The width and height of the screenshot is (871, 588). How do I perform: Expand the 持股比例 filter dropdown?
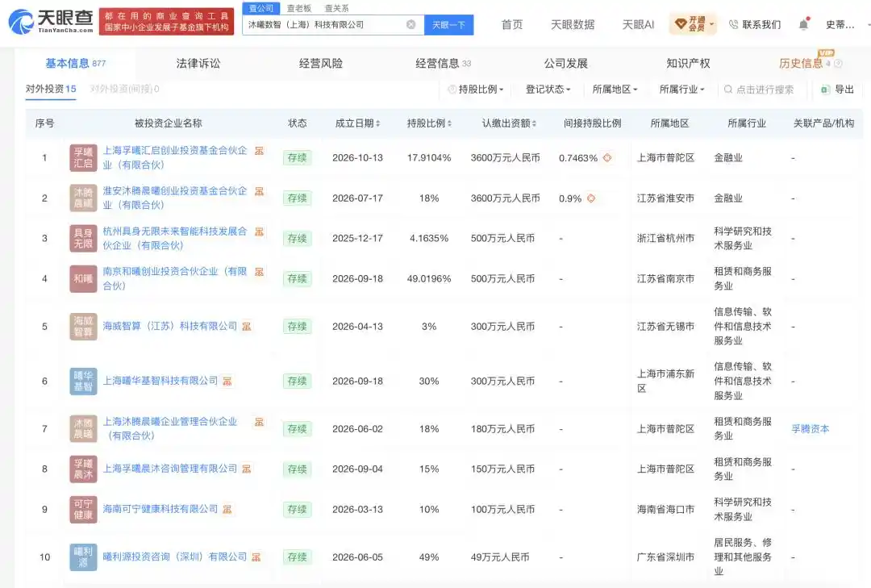click(476, 90)
